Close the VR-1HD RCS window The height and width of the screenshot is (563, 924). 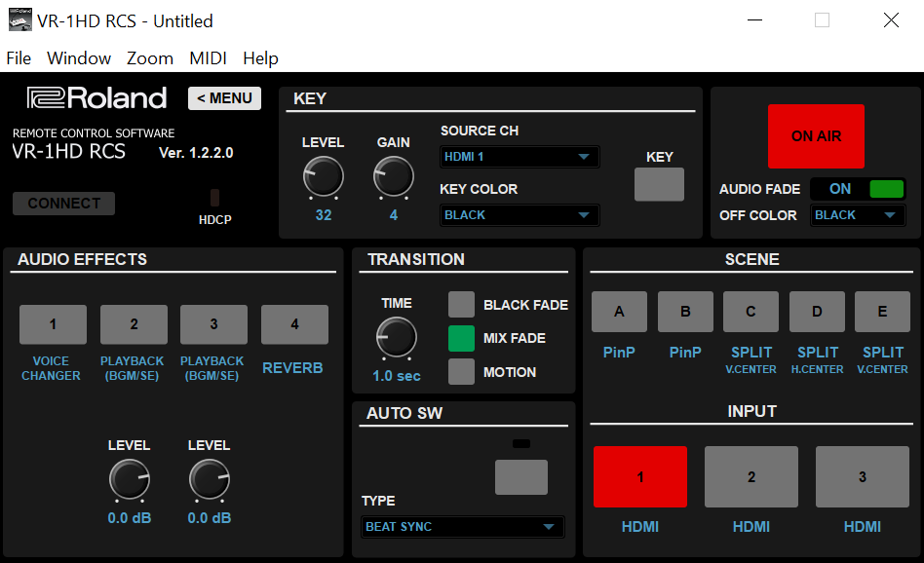click(x=891, y=20)
